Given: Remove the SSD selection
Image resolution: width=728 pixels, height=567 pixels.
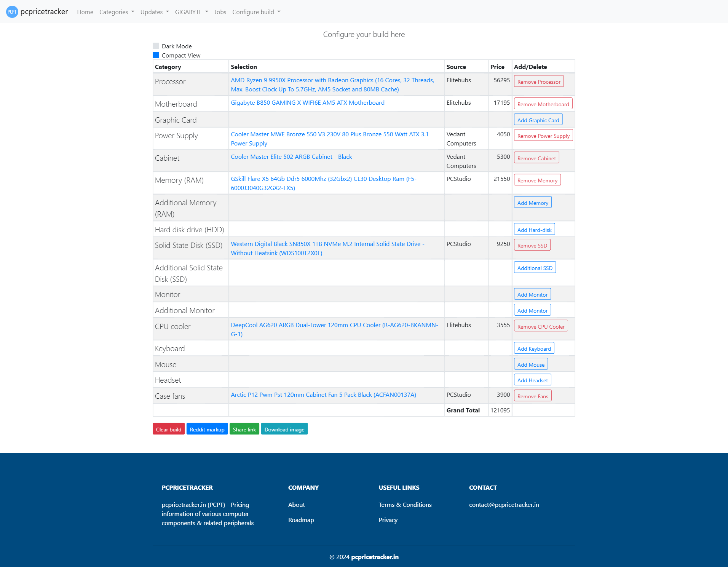Looking at the screenshot, I should (x=532, y=245).
